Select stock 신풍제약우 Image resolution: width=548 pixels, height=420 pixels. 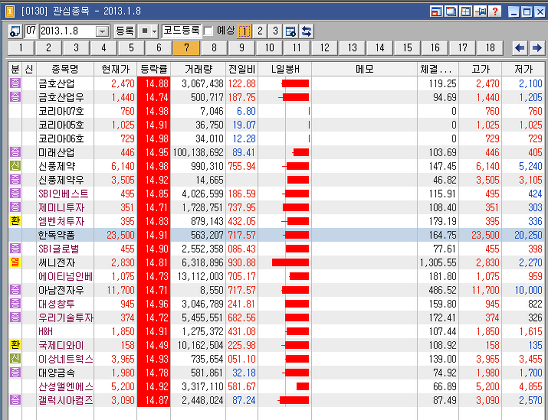61,180
